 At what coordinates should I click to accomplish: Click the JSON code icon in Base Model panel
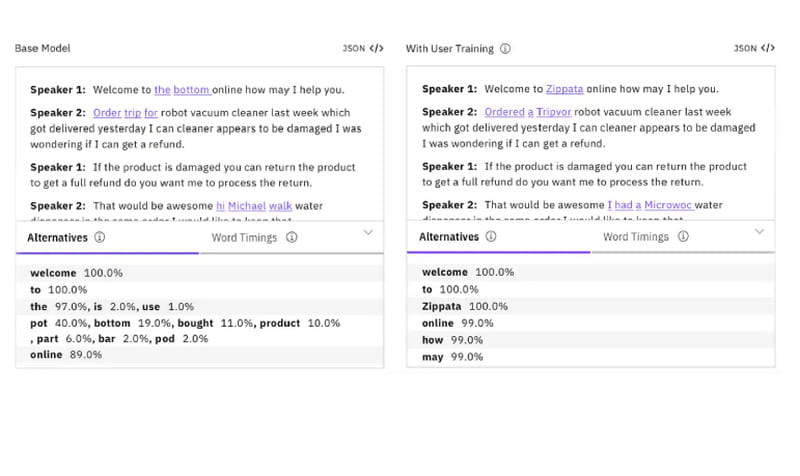[x=376, y=48]
